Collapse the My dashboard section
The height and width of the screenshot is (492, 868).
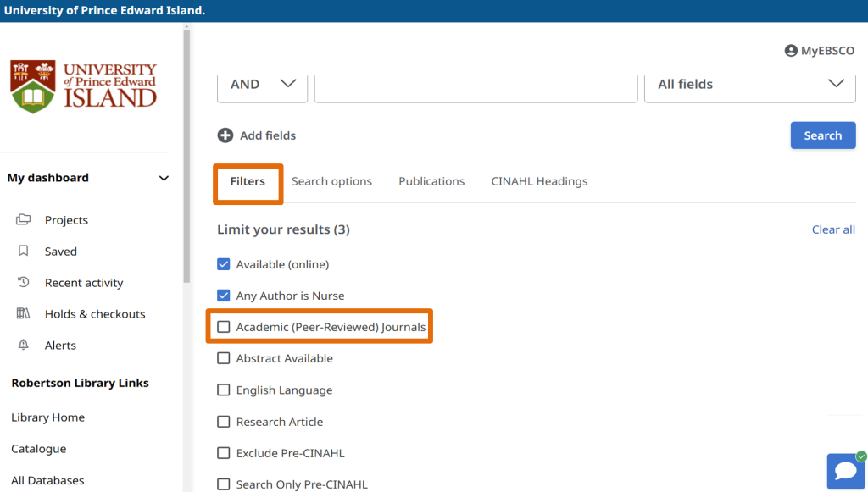coord(164,178)
